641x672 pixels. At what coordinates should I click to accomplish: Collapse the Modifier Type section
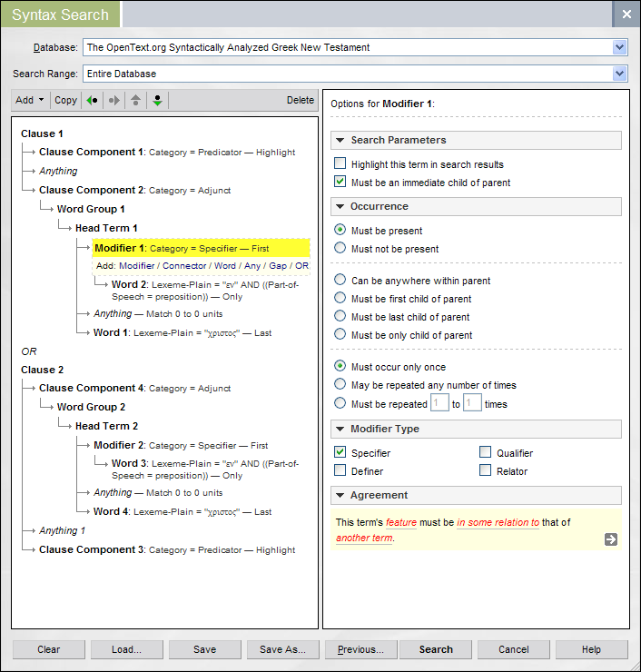coord(340,430)
